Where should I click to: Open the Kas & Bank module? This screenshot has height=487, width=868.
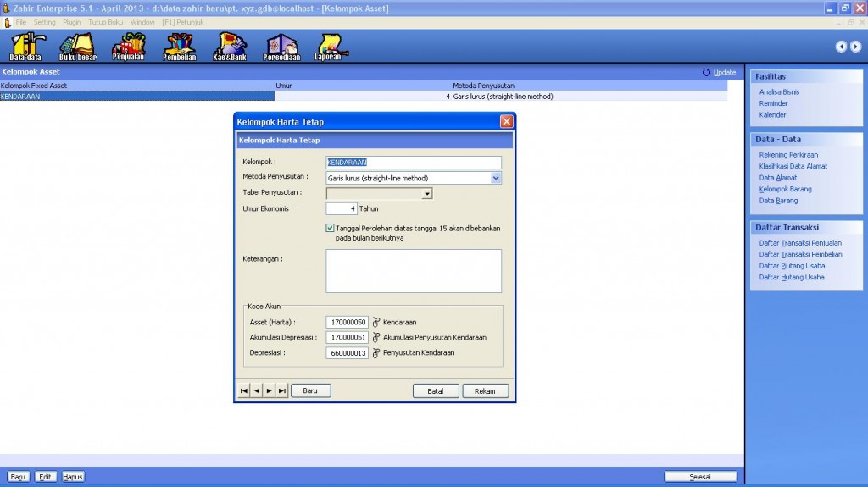(x=230, y=46)
